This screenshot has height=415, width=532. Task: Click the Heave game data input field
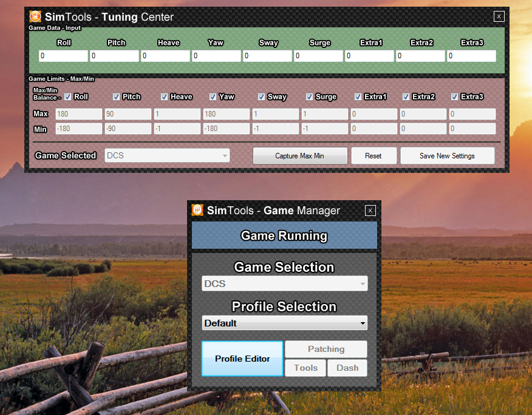pyautogui.click(x=165, y=56)
